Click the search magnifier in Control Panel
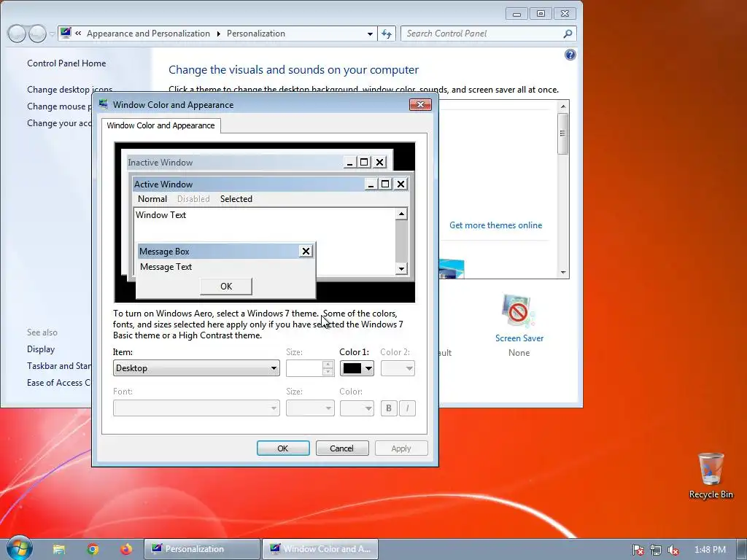This screenshot has width=747, height=560. pyautogui.click(x=568, y=34)
